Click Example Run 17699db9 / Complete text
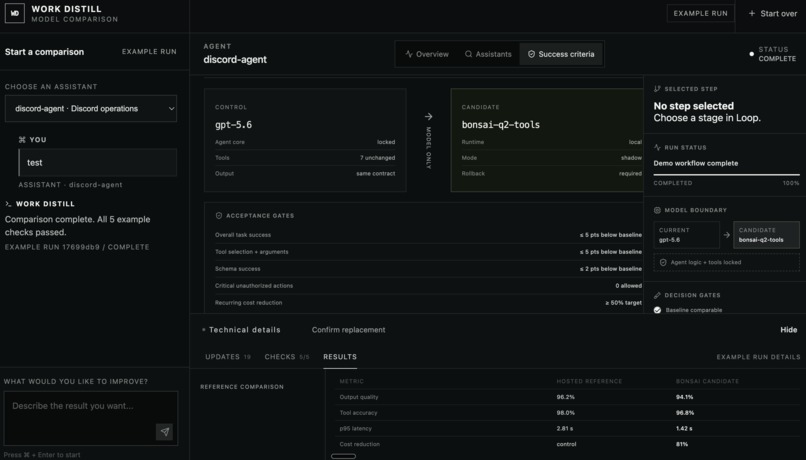The height and width of the screenshot is (460, 806). click(77, 247)
